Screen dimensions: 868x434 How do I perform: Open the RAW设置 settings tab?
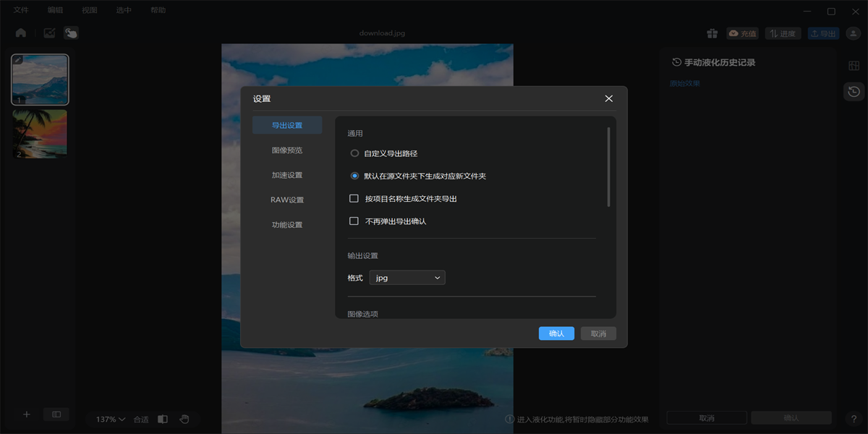point(287,200)
